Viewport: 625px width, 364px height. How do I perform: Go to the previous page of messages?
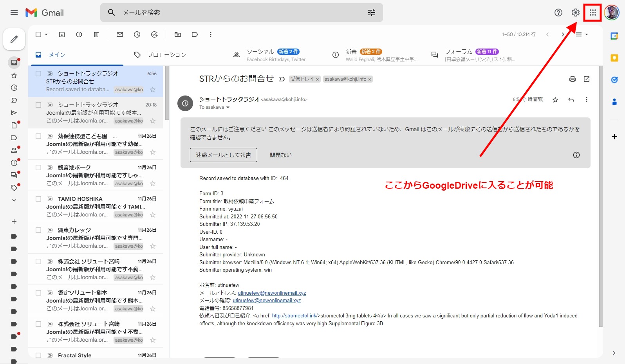click(547, 34)
